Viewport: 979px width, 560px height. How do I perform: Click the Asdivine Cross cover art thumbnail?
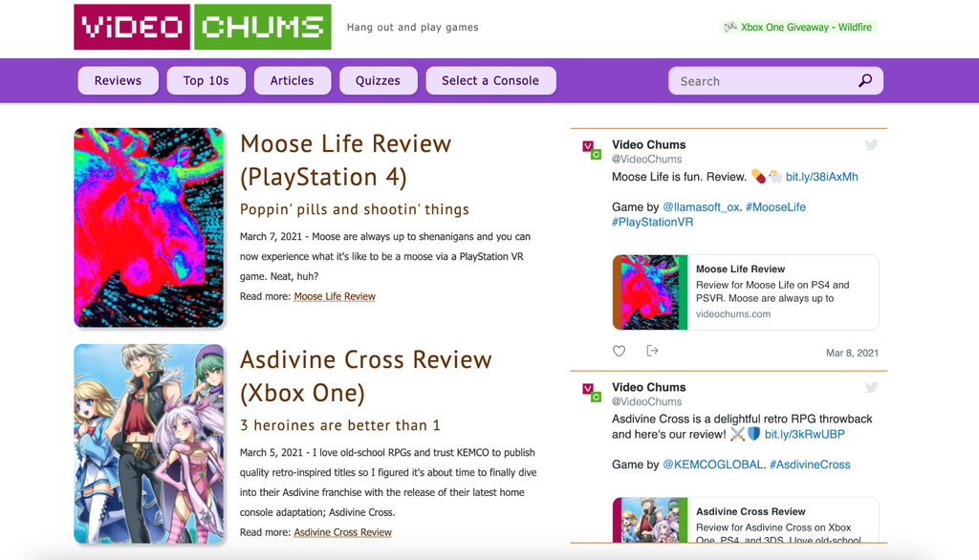pos(149,443)
